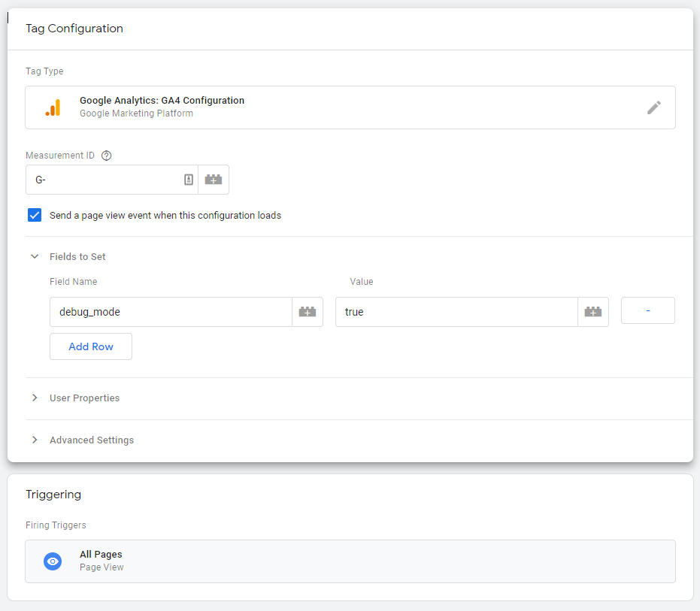The width and height of the screenshot is (700, 611).
Task: Collapse the Fields to Set section
Action: (x=35, y=256)
